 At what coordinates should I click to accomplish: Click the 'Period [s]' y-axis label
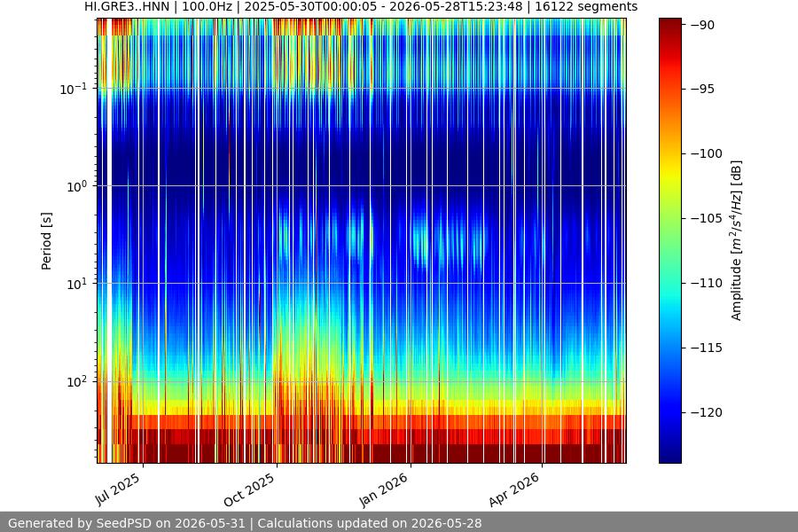[x=46, y=241]
